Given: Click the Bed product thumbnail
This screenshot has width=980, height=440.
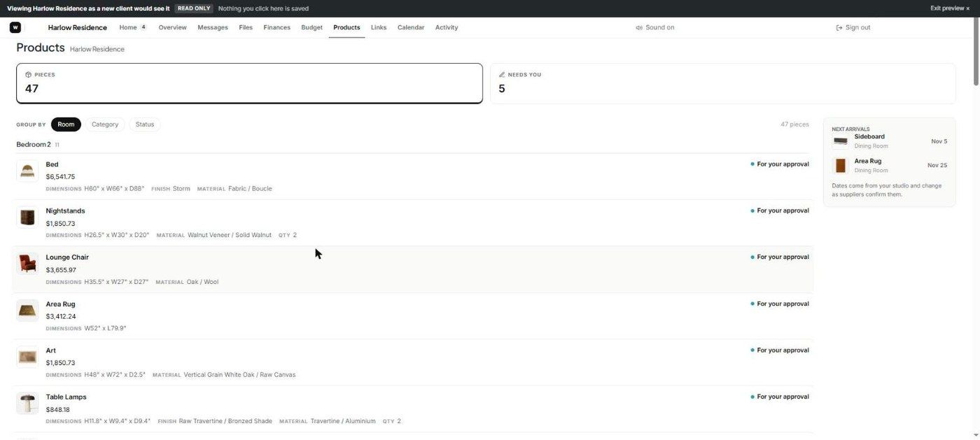Looking at the screenshot, I should [27, 171].
